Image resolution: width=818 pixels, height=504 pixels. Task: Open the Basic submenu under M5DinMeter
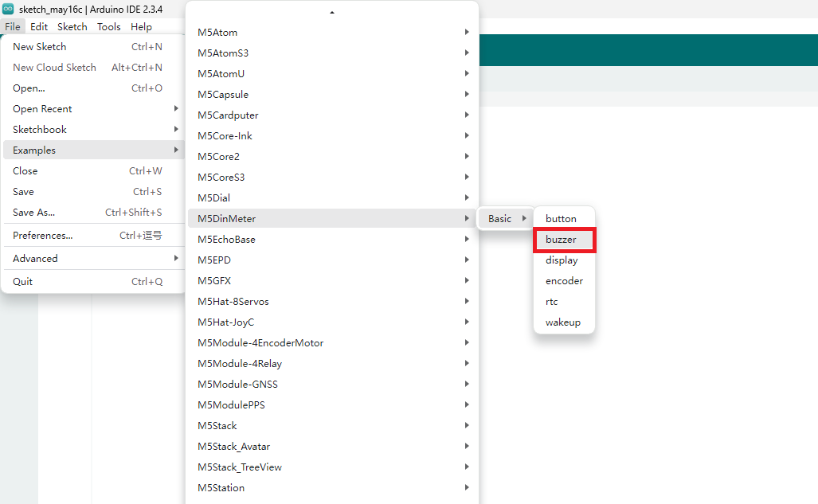pyautogui.click(x=506, y=219)
